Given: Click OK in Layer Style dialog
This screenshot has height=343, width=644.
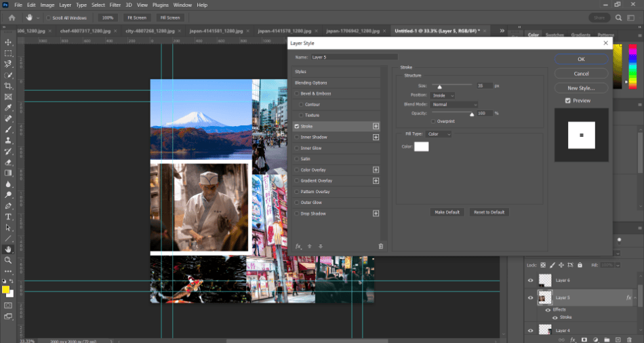Looking at the screenshot, I should click(581, 59).
